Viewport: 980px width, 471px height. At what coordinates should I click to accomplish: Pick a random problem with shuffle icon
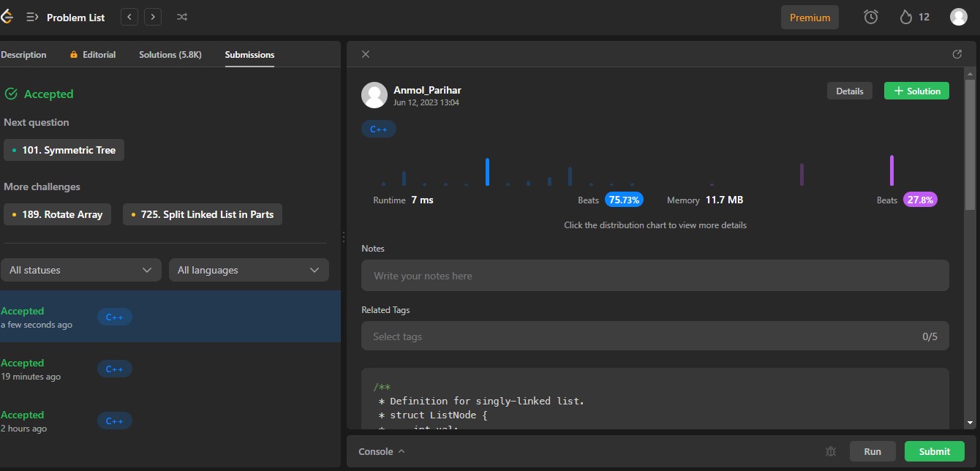tap(182, 17)
